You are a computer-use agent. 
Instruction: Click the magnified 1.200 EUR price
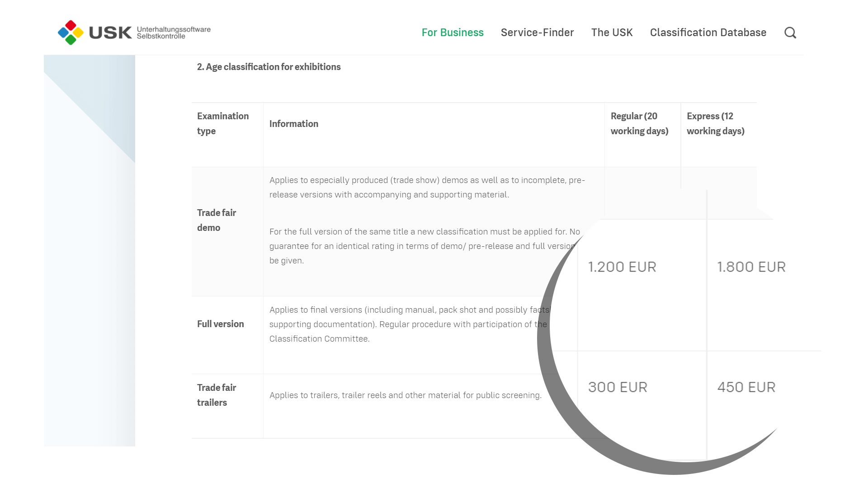tap(622, 267)
